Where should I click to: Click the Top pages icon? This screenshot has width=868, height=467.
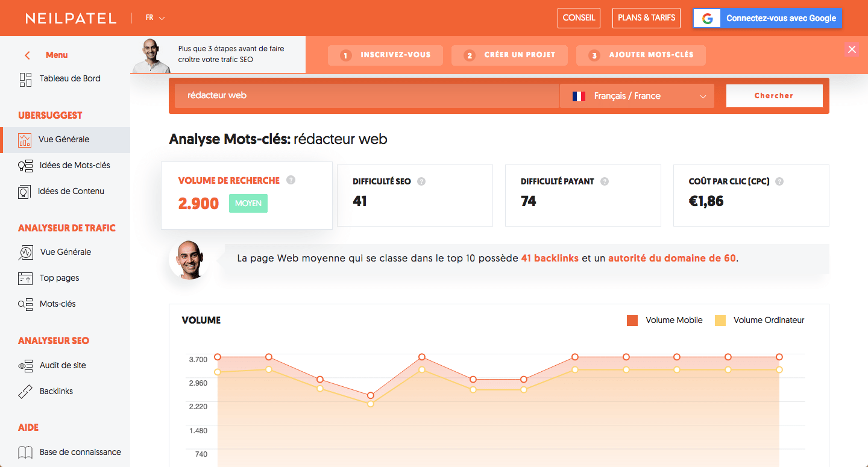[x=25, y=278]
